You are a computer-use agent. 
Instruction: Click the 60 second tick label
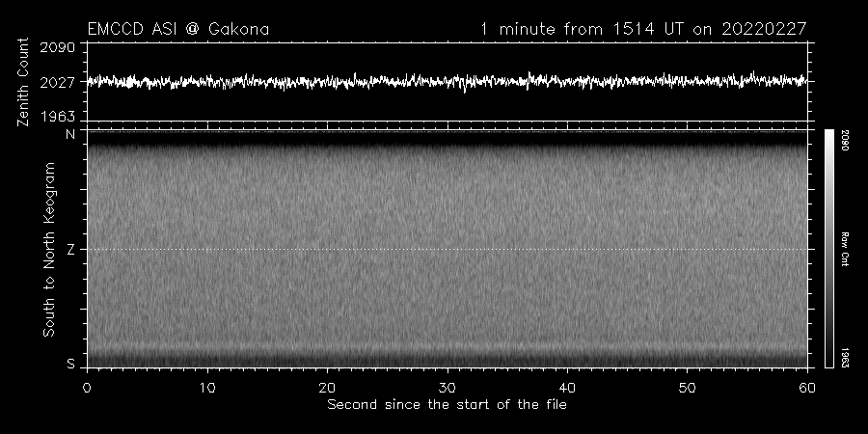(807, 388)
